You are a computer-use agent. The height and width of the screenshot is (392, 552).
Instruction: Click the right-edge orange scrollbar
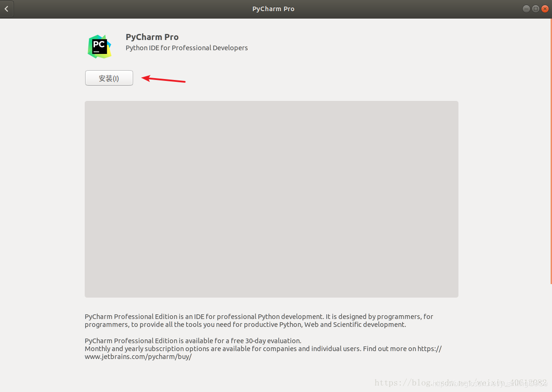[x=551, y=151]
